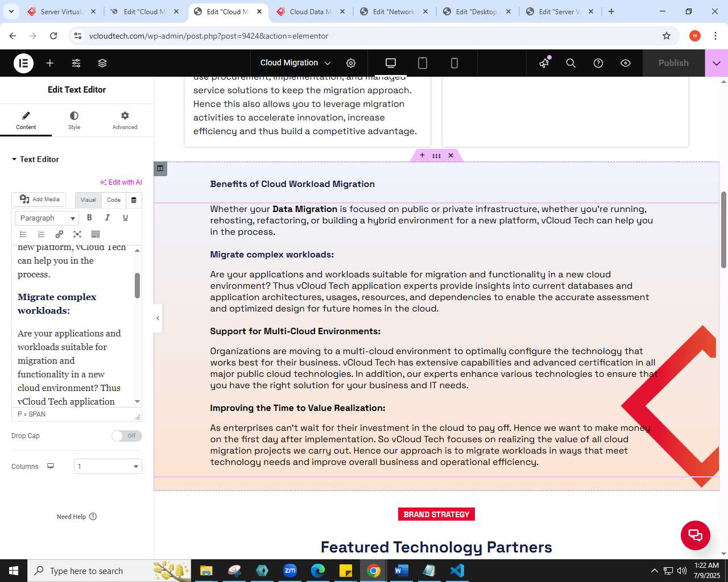Switch editor to Visual mode

(88, 200)
